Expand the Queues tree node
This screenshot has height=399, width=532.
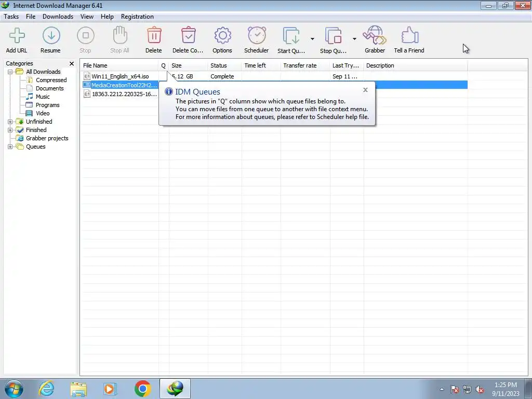point(10,147)
